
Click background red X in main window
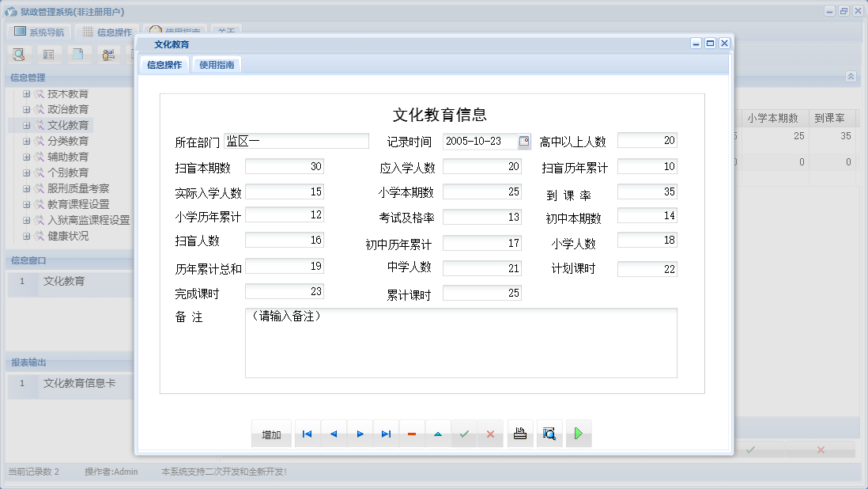point(821,449)
